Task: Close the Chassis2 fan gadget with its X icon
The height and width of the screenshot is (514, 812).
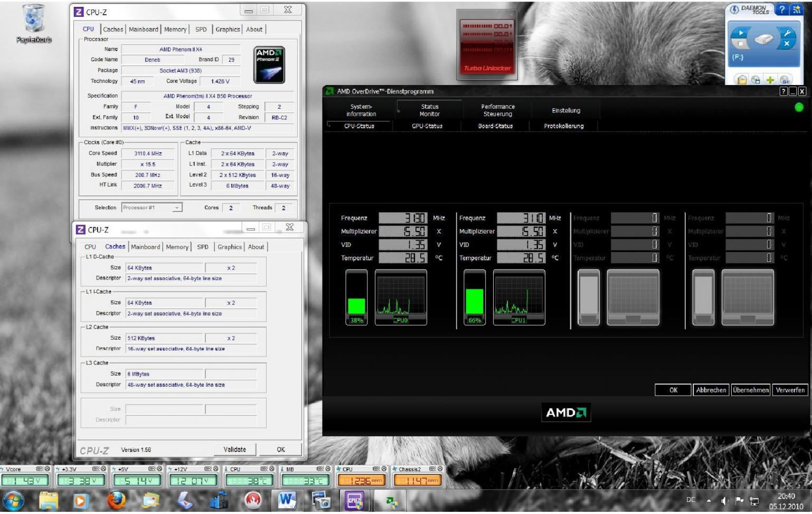Action: (440, 469)
